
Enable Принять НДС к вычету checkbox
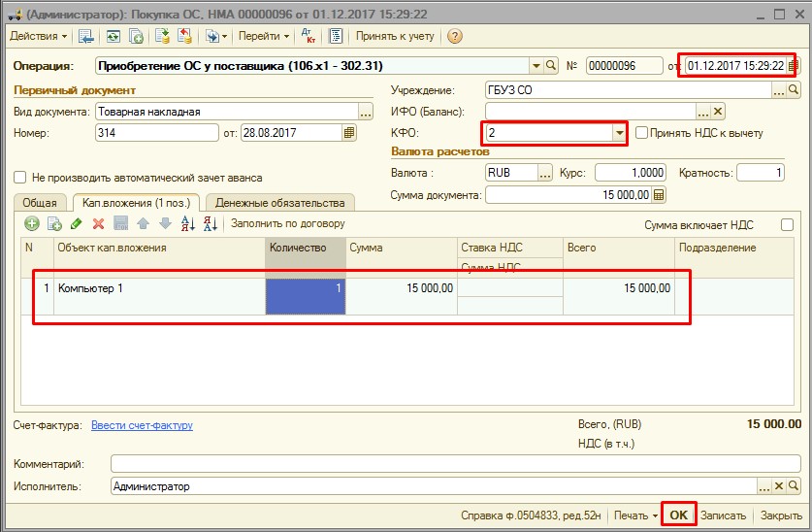(641, 133)
